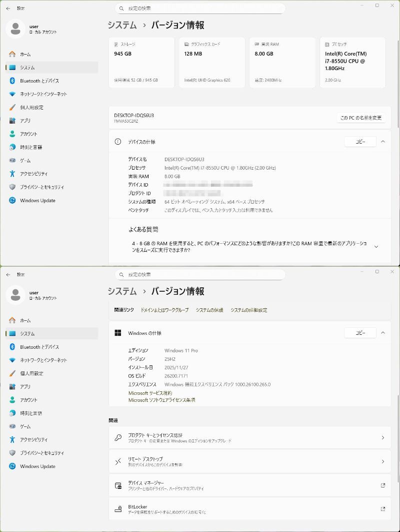Screen dimensions: 400x532
Task: Open BitLocker external link arrow
Action: 382,509
